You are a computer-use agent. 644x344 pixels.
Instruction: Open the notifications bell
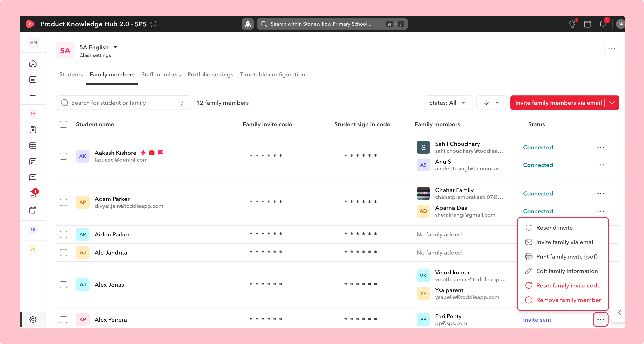(603, 24)
